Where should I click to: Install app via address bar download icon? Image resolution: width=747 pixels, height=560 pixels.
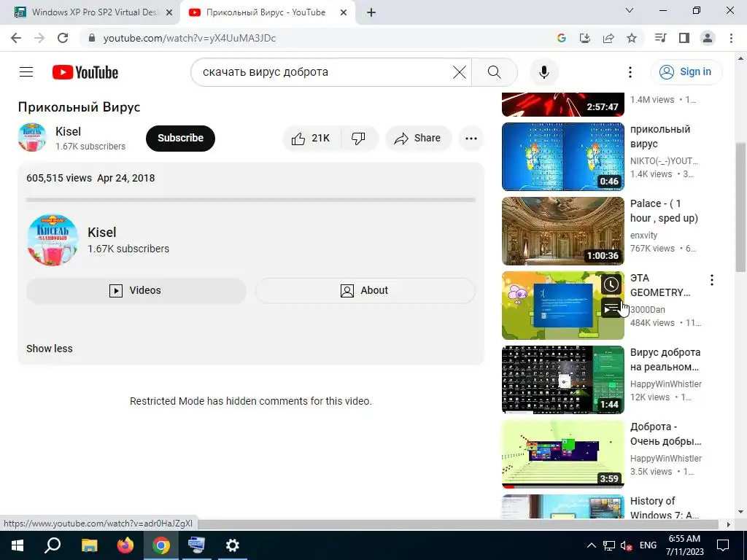pos(585,38)
